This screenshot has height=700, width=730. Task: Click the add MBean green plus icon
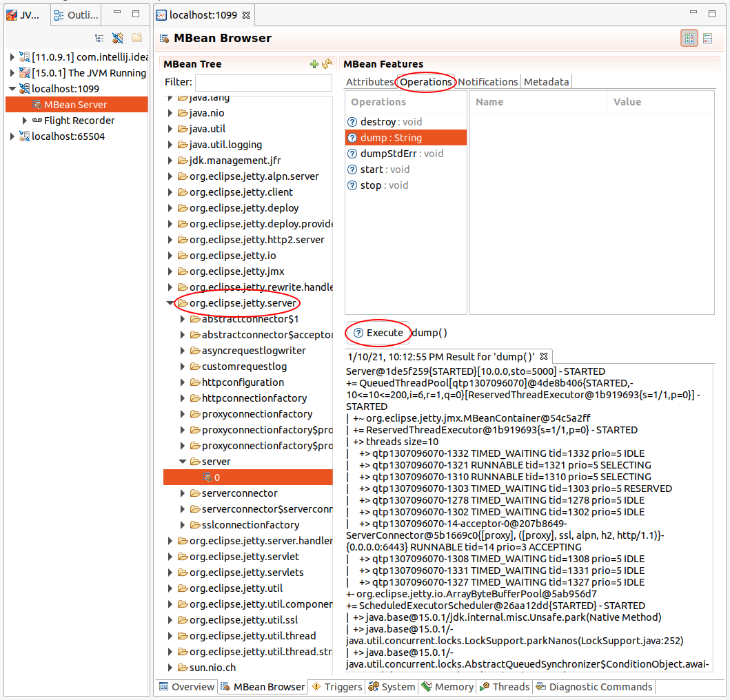[314, 64]
